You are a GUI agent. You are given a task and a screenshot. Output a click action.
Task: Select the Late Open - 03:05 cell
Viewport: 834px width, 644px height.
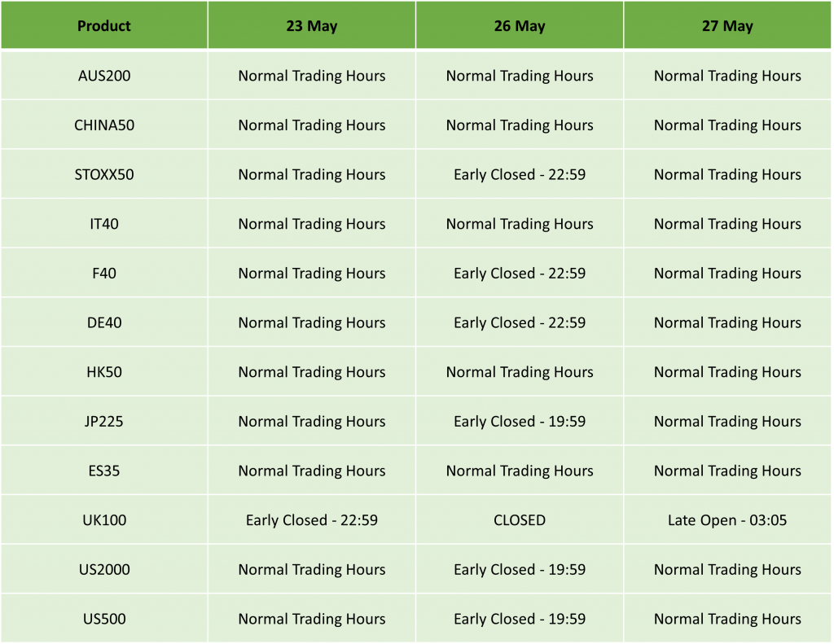coord(727,520)
